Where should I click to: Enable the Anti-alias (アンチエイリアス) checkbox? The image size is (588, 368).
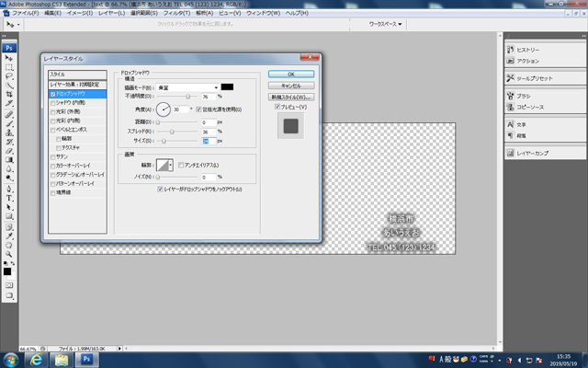point(182,165)
